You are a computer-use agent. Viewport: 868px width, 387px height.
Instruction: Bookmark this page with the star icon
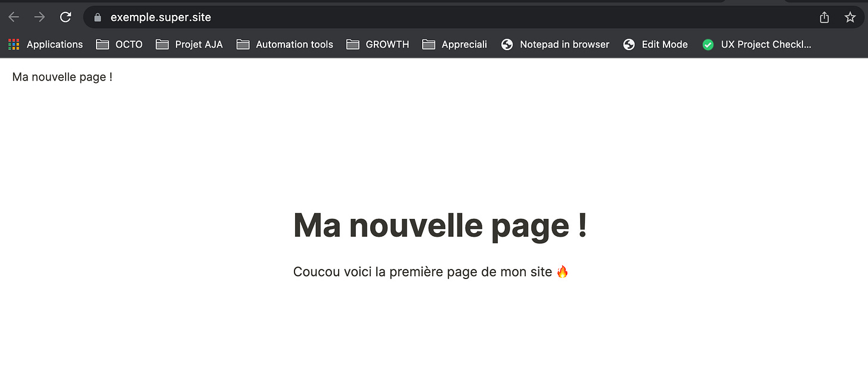pyautogui.click(x=850, y=17)
